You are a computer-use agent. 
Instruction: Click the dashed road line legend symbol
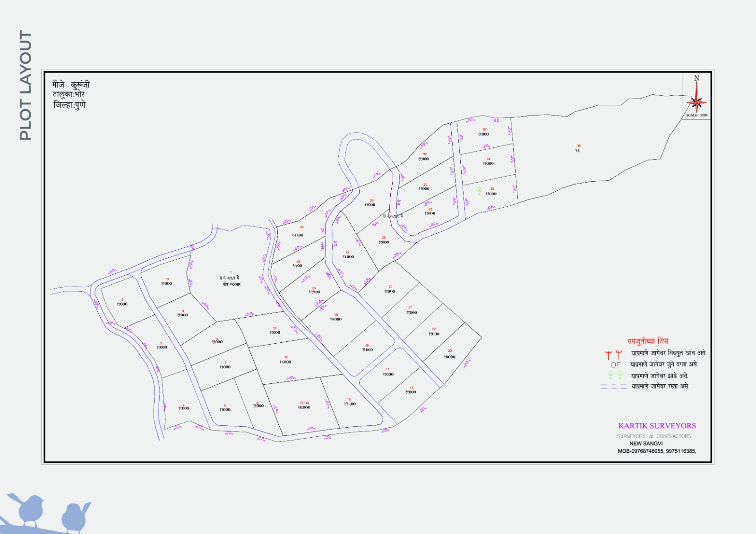tap(614, 387)
